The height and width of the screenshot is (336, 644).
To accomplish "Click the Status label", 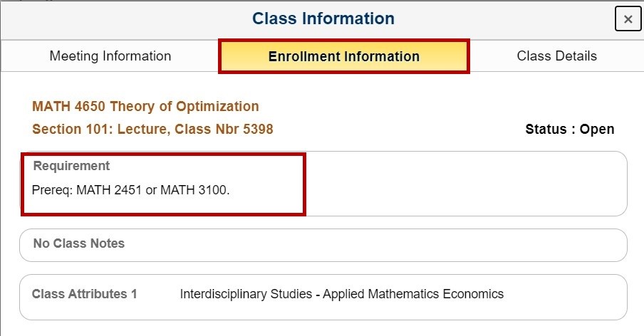I will click(x=548, y=130).
